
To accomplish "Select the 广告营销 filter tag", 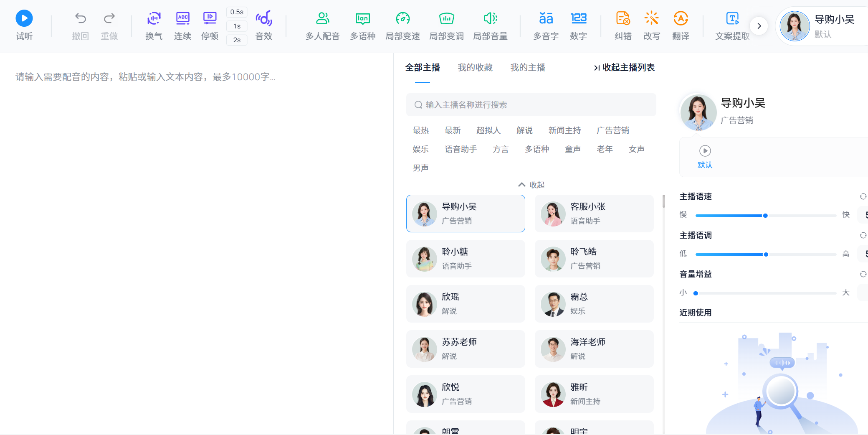I will 612,130.
